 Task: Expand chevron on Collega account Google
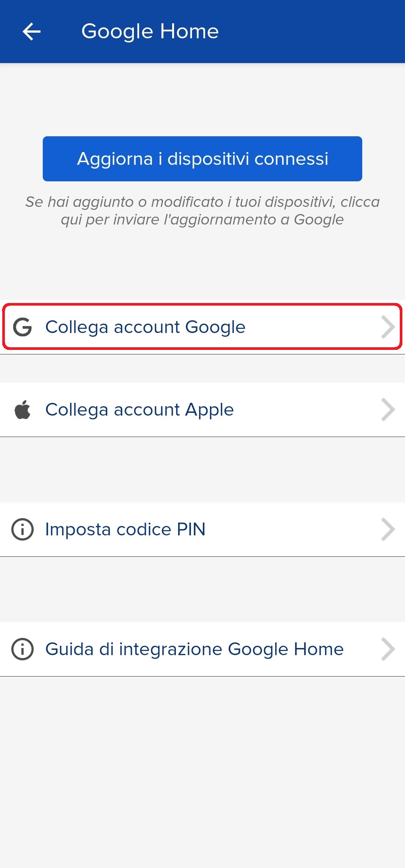tap(388, 327)
